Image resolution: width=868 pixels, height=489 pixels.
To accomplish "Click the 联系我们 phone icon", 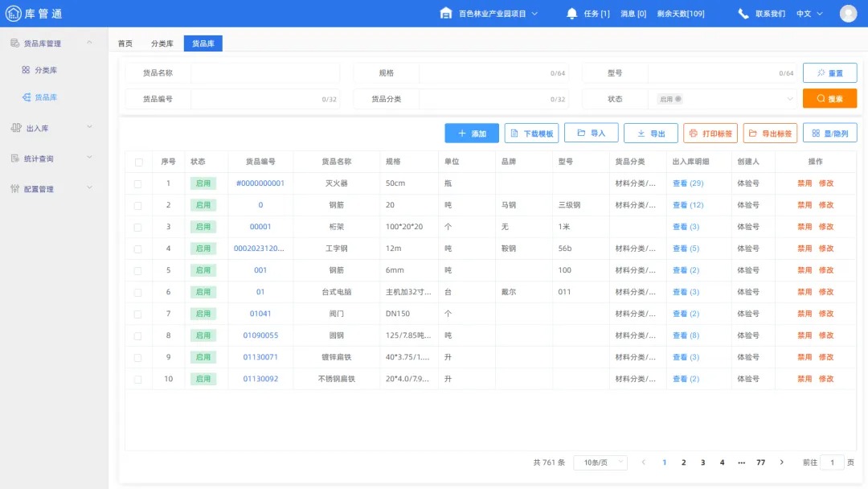I will pyautogui.click(x=743, y=13).
